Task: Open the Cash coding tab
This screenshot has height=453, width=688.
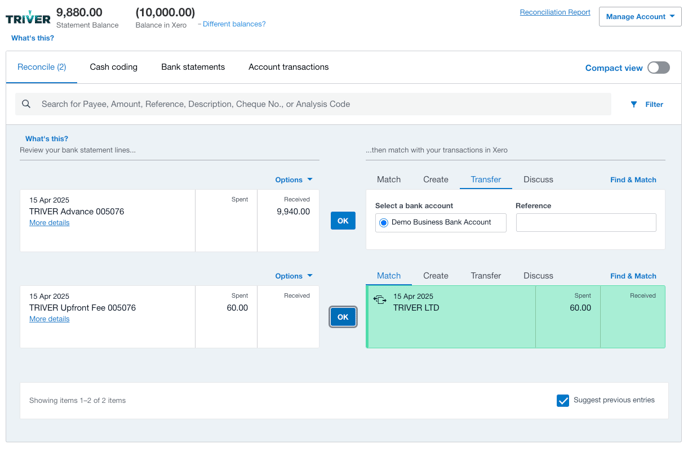Action: pyautogui.click(x=114, y=67)
